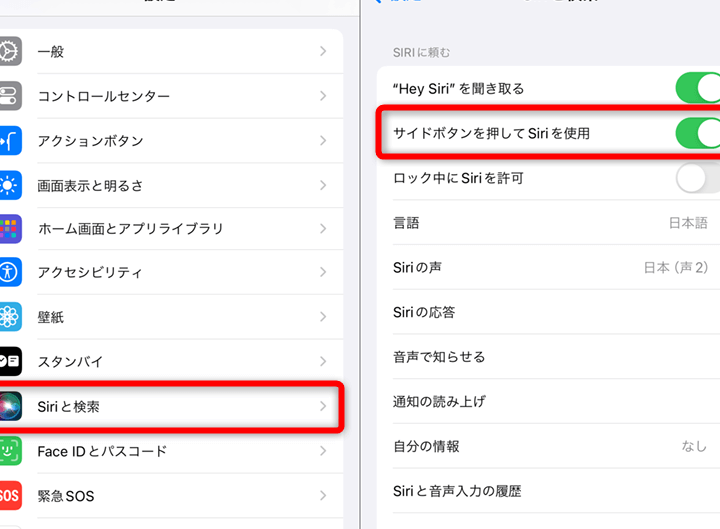The height and width of the screenshot is (529, 720).
Task: Tap the 壁紙 flower icon
Action: coord(9,316)
